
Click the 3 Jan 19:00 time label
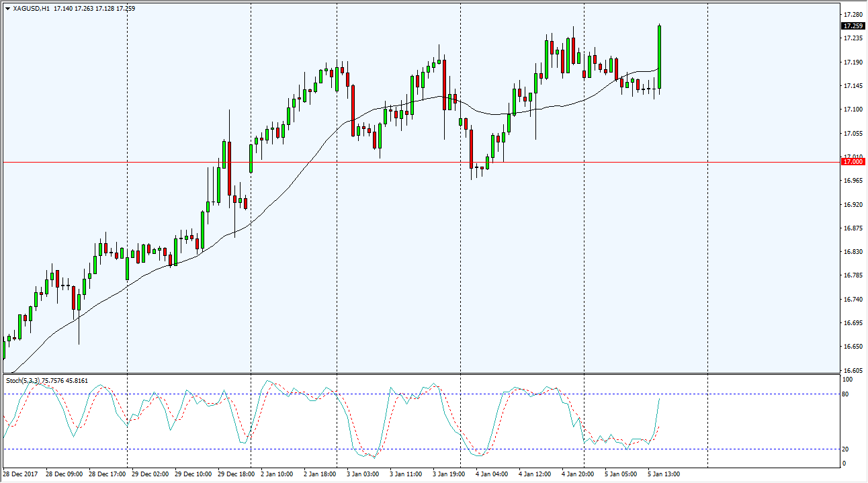pyautogui.click(x=448, y=474)
